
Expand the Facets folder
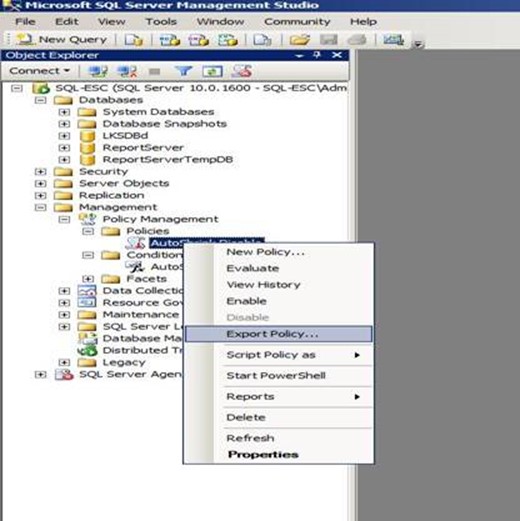(x=88, y=279)
